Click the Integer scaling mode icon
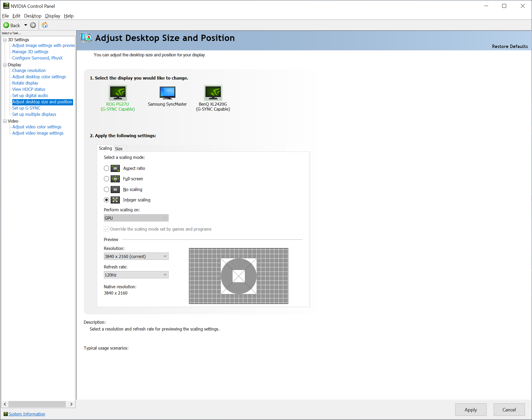532x420 pixels. coord(115,200)
